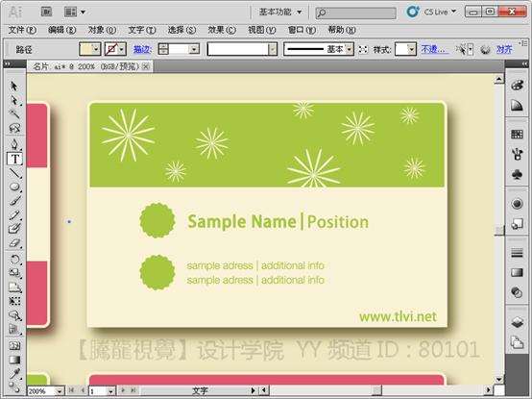This screenshot has width=532, height=399.
Task: Click the stroke none color swatch
Action: (111, 50)
